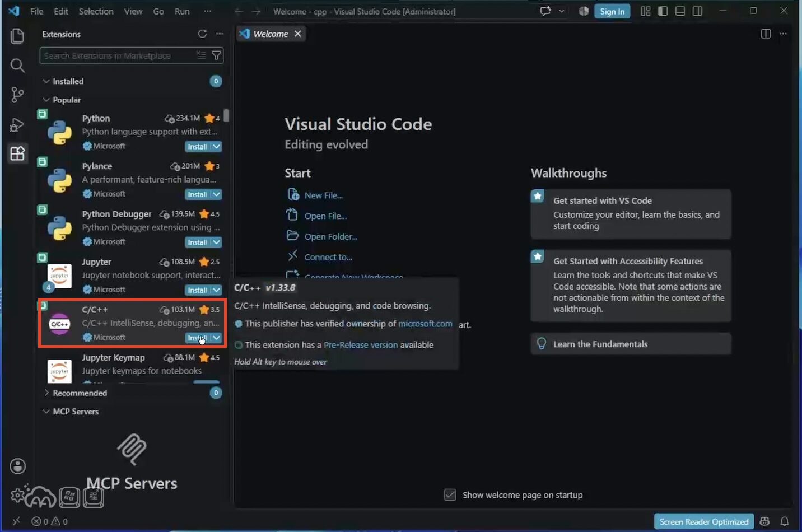The height and width of the screenshot is (532, 802).
Task: Open the View menu
Action: click(x=133, y=11)
